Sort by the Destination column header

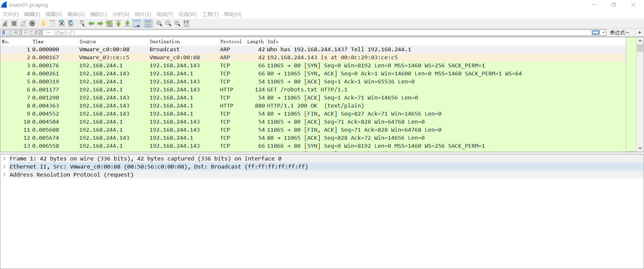click(x=183, y=42)
